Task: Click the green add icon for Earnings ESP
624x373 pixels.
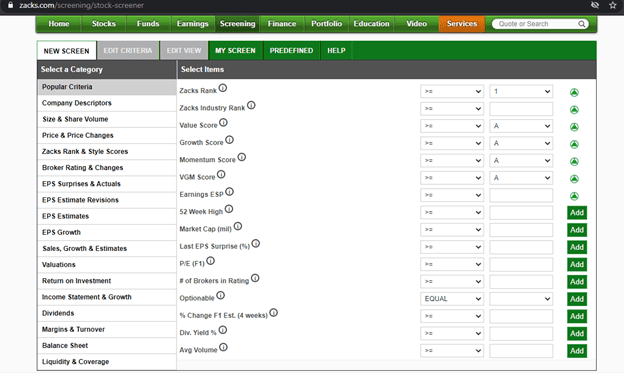Action: (574, 196)
